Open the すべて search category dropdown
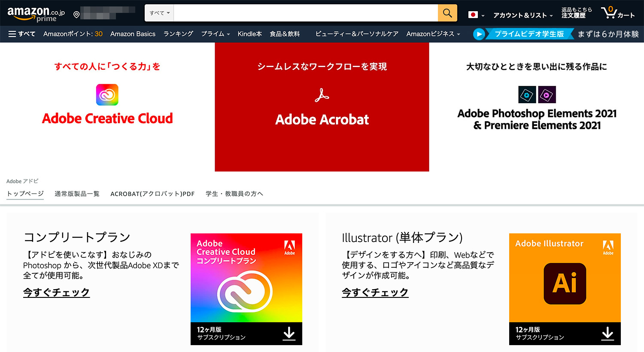 click(x=159, y=13)
